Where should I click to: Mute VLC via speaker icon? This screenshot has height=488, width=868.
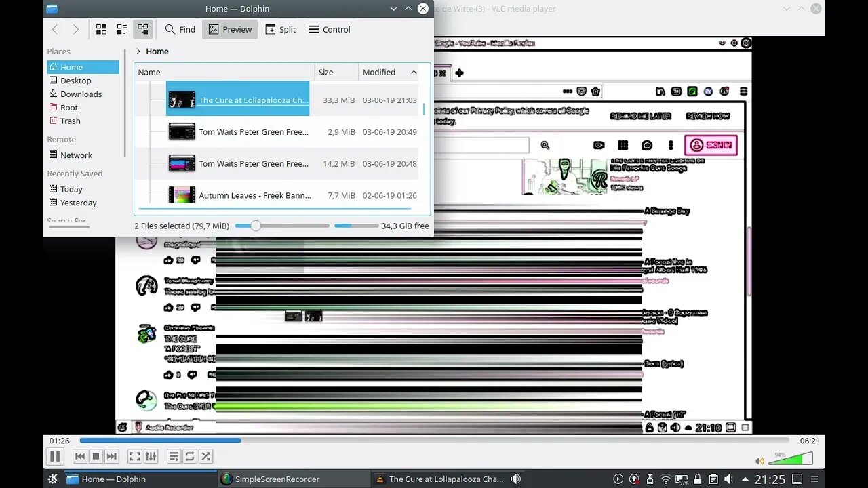[759, 461]
